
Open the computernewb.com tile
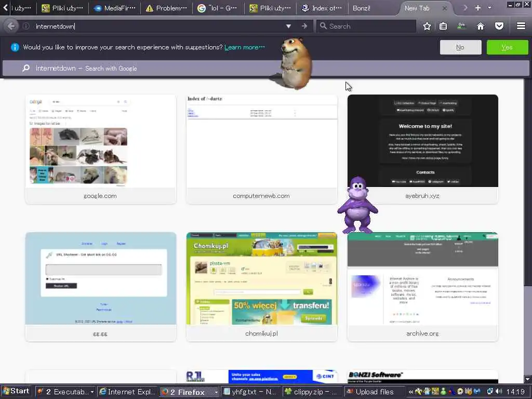click(262, 149)
